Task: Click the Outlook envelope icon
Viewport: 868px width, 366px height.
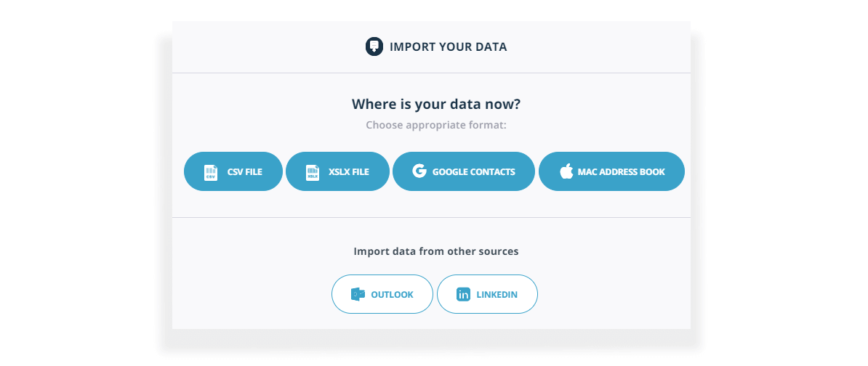Action: coord(358,294)
